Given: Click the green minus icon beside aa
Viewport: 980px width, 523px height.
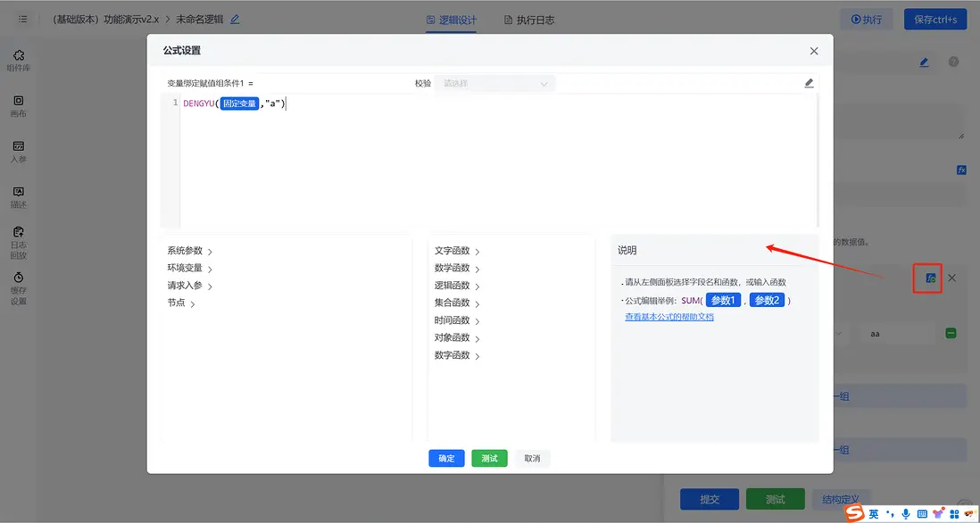Looking at the screenshot, I should coord(951,334).
